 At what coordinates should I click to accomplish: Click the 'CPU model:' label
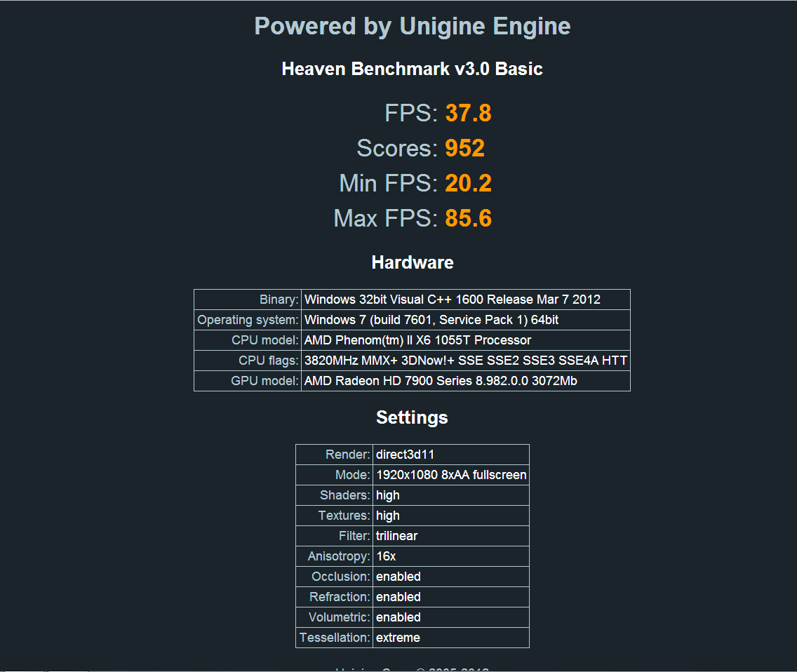[x=264, y=340]
